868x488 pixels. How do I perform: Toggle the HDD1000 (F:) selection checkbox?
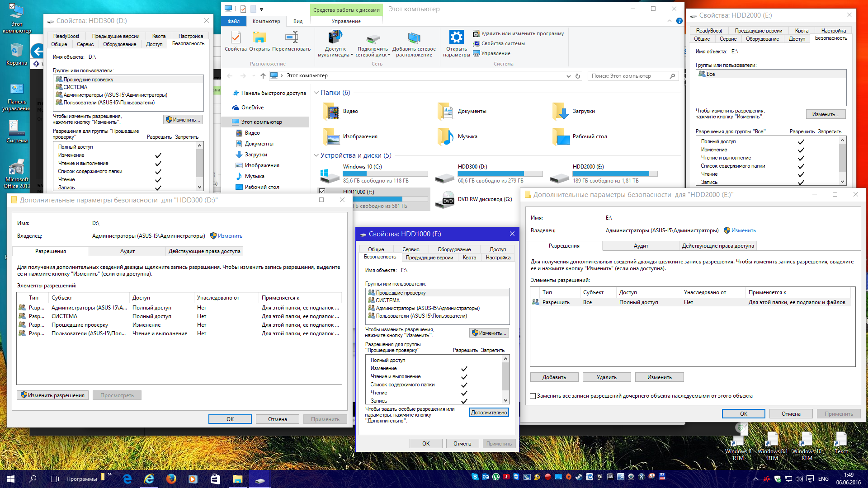[x=322, y=192]
